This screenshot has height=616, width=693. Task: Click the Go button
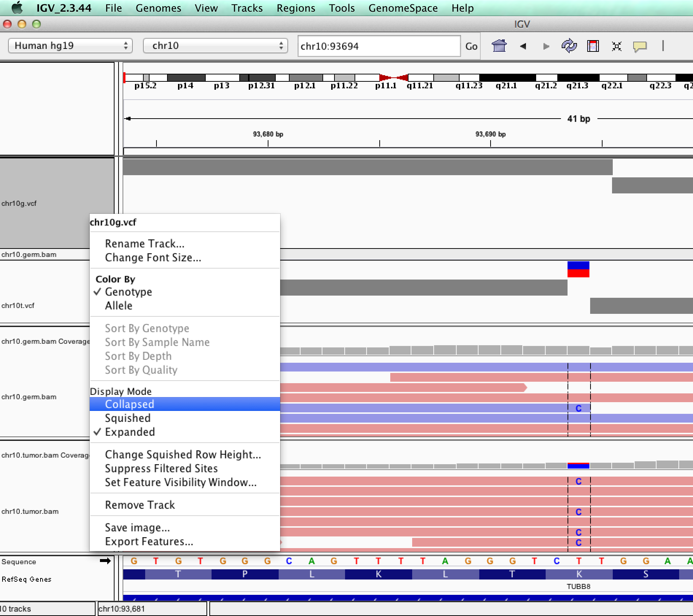point(471,46)
